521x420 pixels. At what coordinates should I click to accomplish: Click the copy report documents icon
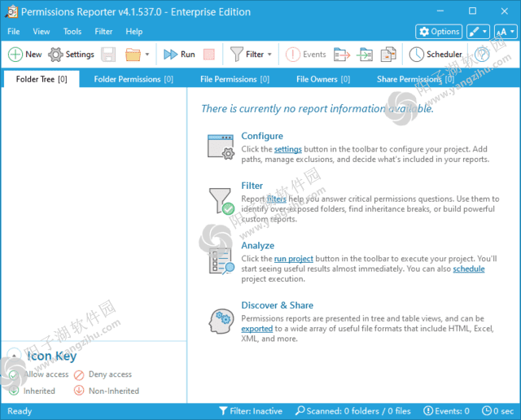(x=388, y=55)
